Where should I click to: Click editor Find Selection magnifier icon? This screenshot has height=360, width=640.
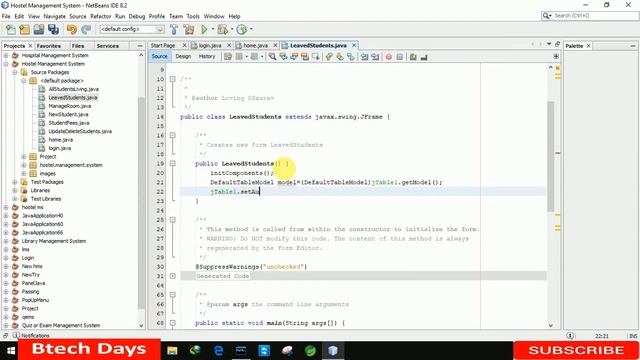pyautogui.click(x=272, y=57)
